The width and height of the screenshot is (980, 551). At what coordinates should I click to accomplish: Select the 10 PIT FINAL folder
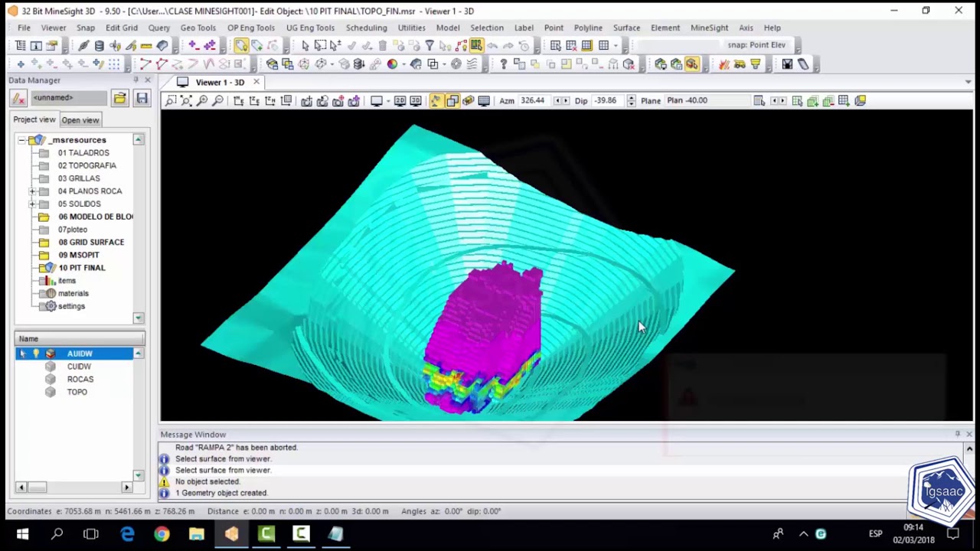point(82,268)
